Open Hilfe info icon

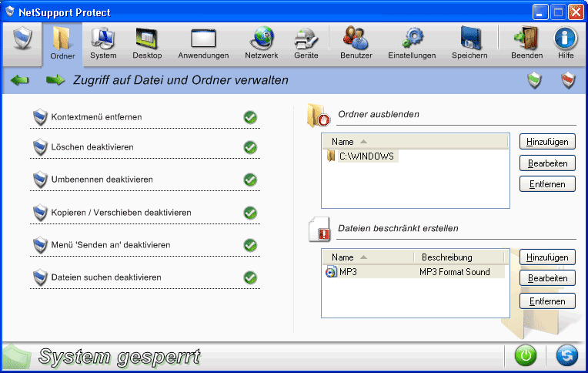565,38
